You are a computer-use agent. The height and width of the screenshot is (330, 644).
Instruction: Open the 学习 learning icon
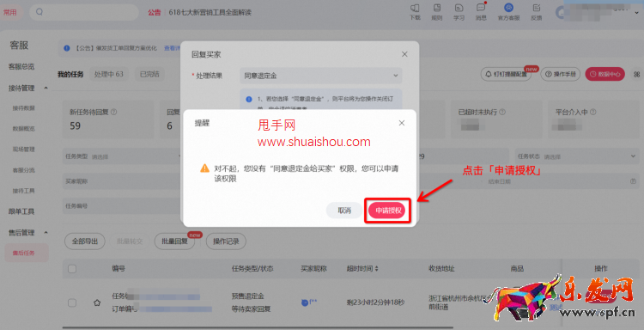click(x=459, y=12)
